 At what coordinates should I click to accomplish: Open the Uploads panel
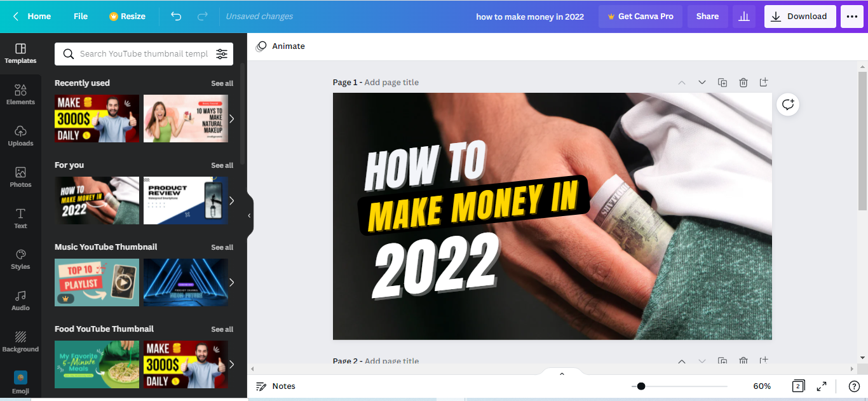20,135
